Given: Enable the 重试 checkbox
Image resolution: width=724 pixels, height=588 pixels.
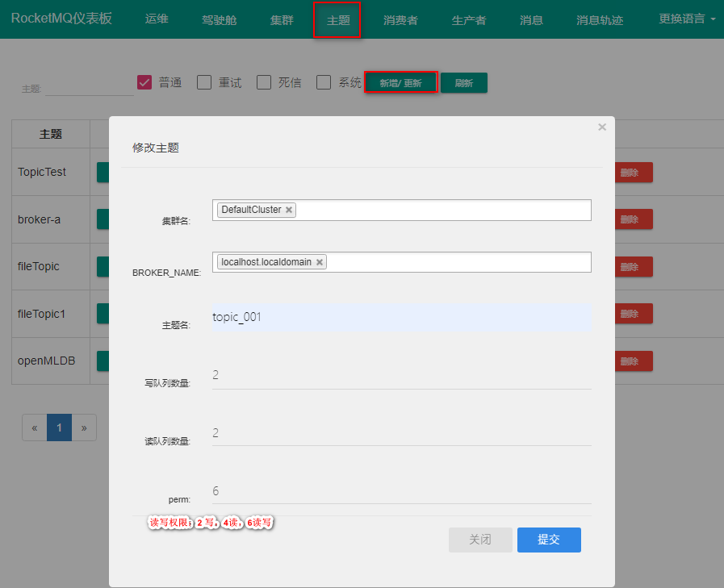Looking at the screenshot, I should (x=204, y=82).
